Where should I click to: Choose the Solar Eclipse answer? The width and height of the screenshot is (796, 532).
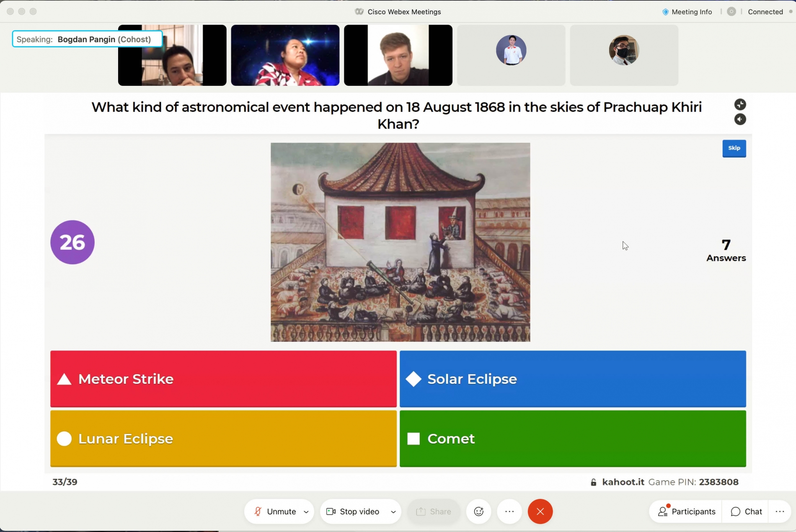click(x=573, y=379)
